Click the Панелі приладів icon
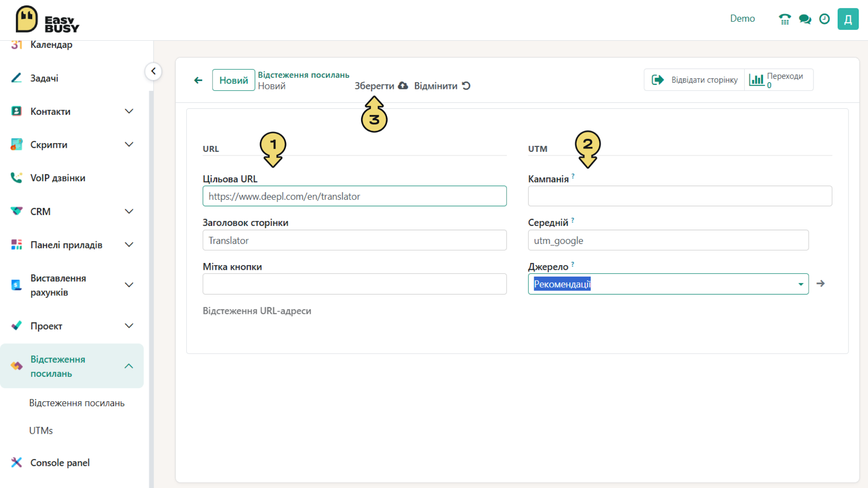The height and width of the screenshot is (488, 868). click(17, 244)
